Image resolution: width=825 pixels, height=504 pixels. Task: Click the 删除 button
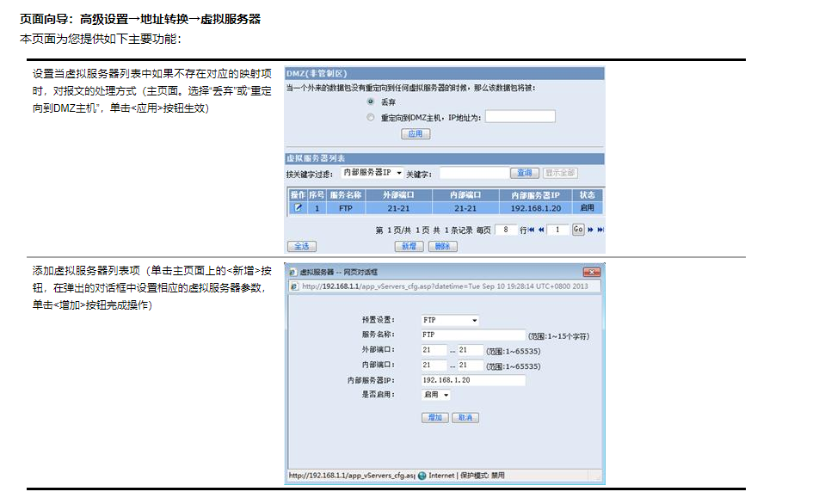(442, 246)
